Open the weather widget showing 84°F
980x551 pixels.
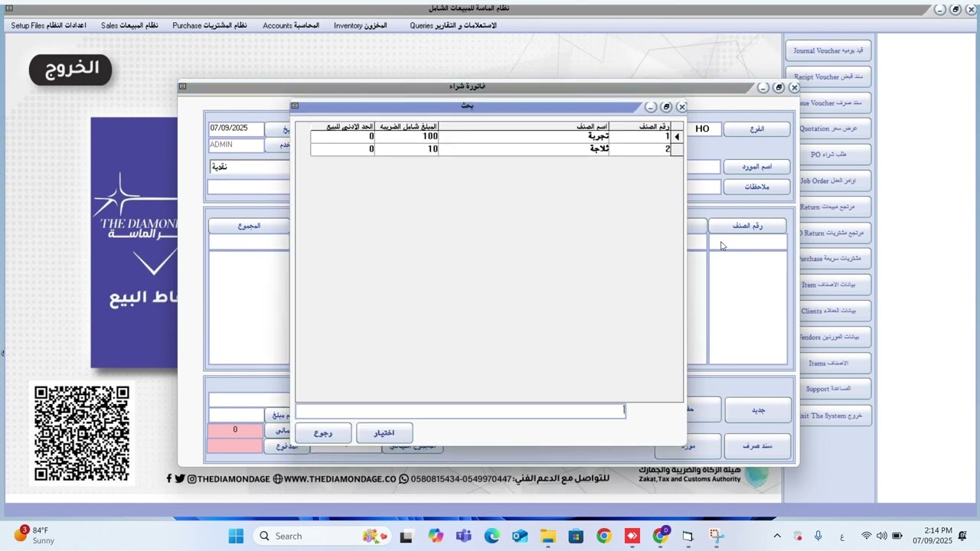[x=34, y=535]
